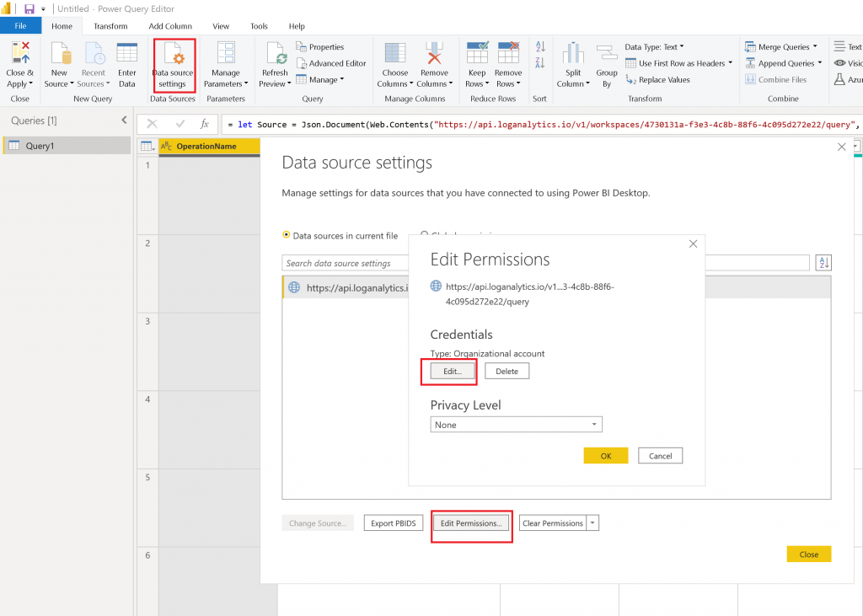Open the Add Column tab
This screenshot has width=863, height=616.
(x=170, y=26)
